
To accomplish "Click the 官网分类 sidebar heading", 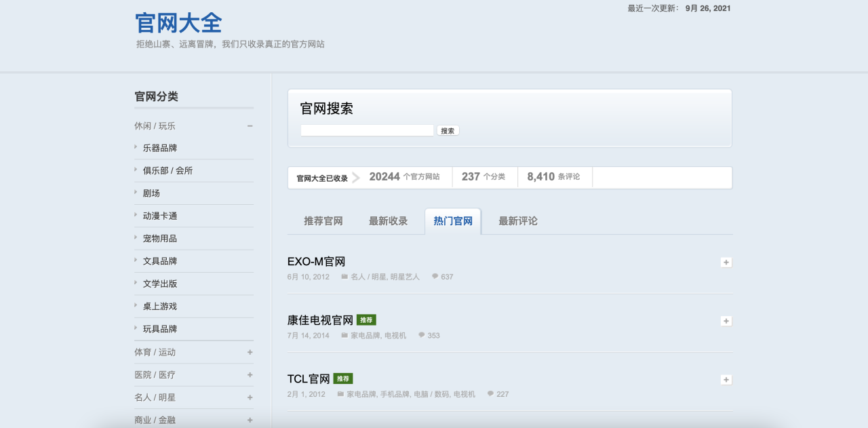I will click(x=157, y=96).
